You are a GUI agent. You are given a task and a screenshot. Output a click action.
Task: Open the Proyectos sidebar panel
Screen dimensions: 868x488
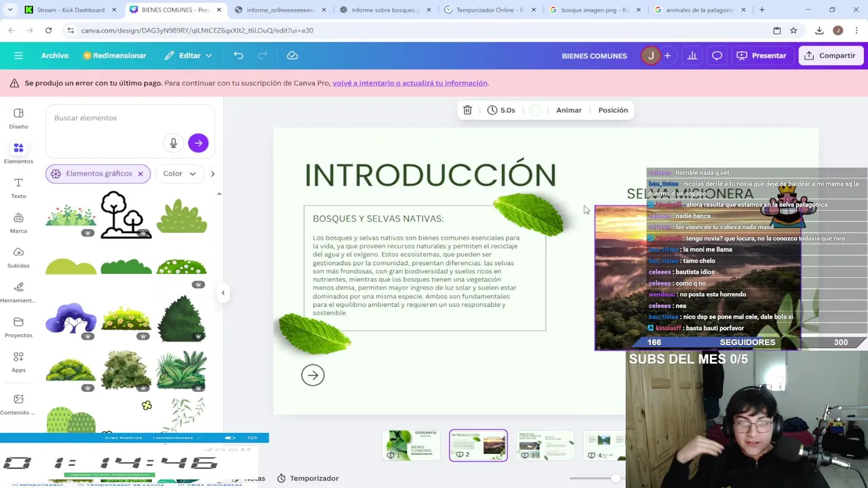click(18, 327)
